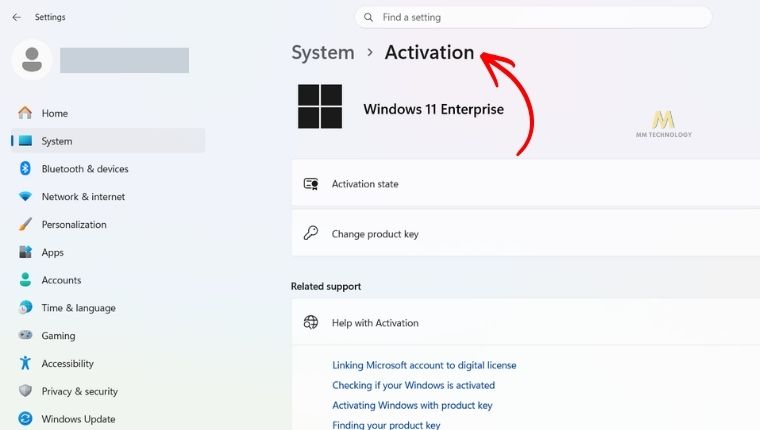Click the Windows 11 Enterprise edition text
Viewport: 760px width, 430px height.
coord(433,109)
